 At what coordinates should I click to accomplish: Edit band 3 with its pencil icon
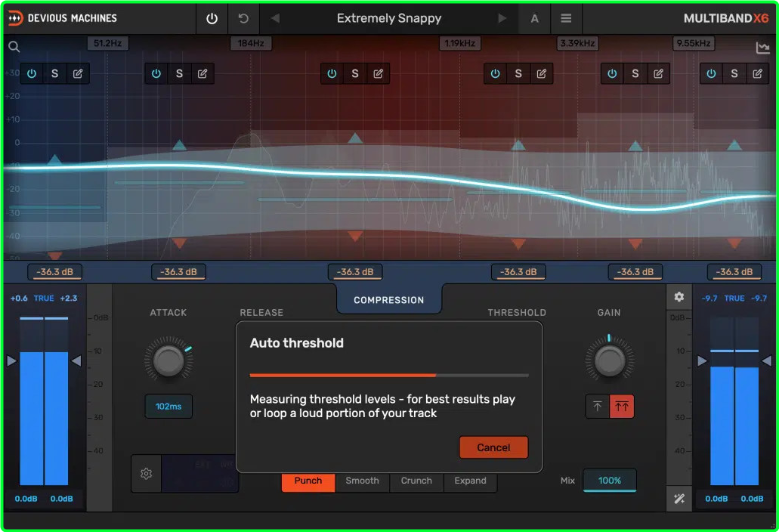pos(378,73)
